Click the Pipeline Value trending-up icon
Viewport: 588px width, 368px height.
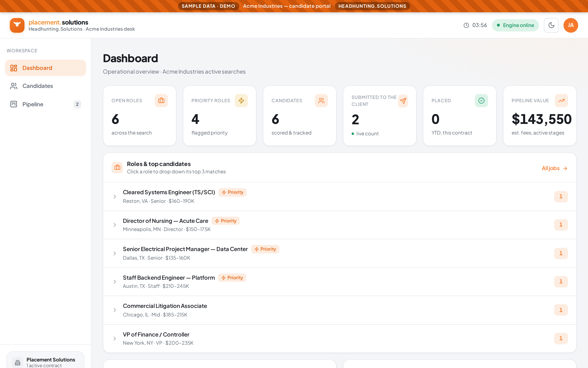tap(561, 101)
